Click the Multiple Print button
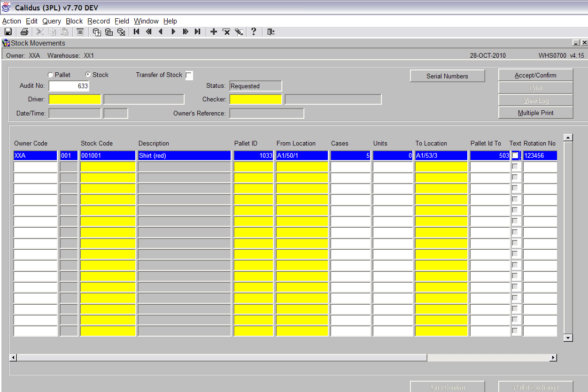This screenshot has height=392, width=588. click(535, 113)
